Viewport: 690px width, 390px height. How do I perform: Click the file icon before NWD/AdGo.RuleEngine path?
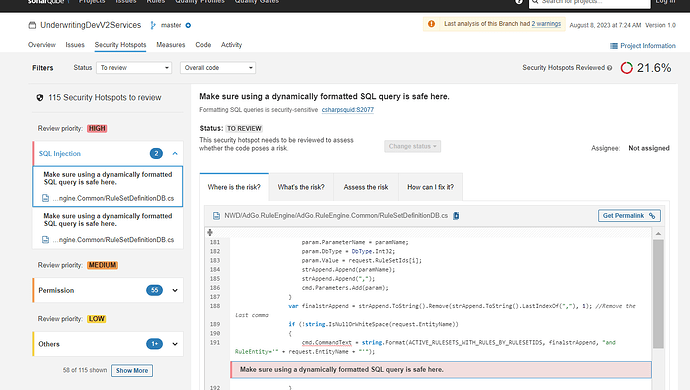coord(216,216)
